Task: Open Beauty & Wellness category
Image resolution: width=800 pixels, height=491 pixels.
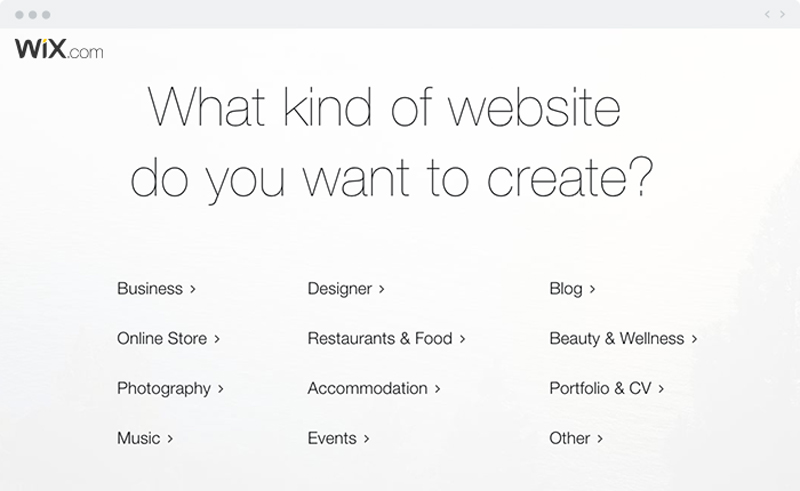Action: point(616,338)
